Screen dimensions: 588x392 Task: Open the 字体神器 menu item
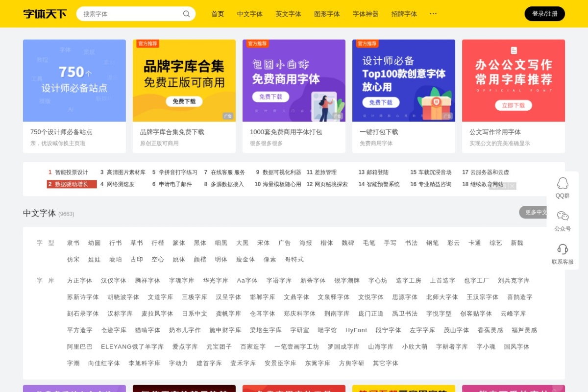(x=366, y=14)
